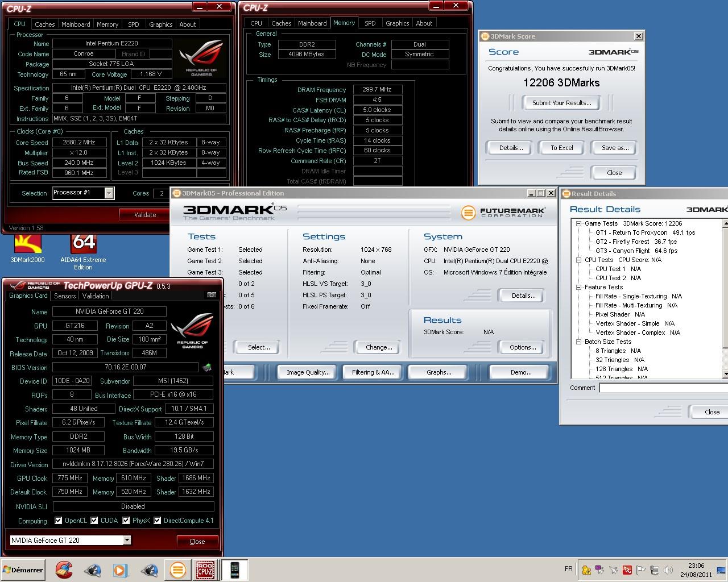Open Filtering & AA... in 3DMark05
728x582 pixels.
tap(373, 372)
